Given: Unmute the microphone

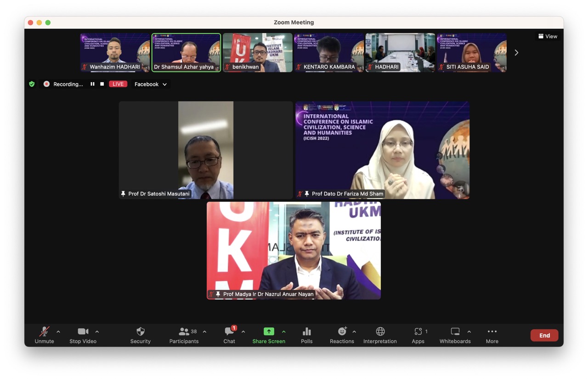Looking at the screenshot, I should 44,335.
